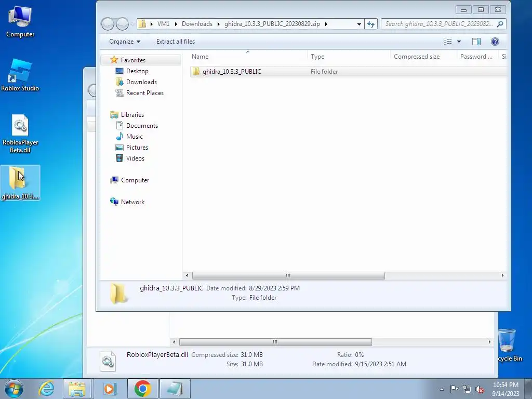This screenshot has width=532, height=399.
Task: Select Computer in the navigation pane
Action: 135,180
